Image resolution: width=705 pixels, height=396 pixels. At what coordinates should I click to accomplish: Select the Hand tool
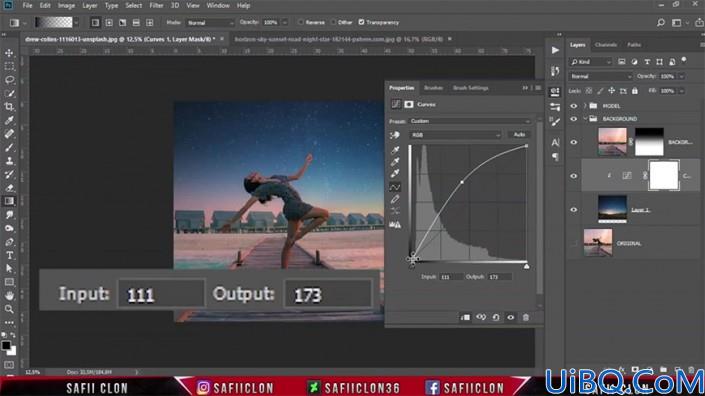[9, 296]
